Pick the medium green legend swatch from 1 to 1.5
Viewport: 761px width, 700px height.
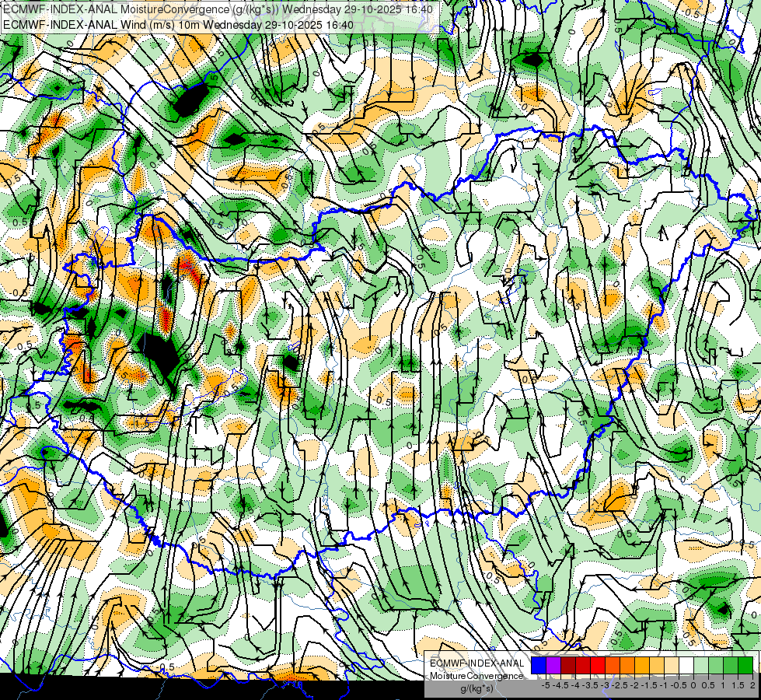pyautogui.click(x=731, y=666)
